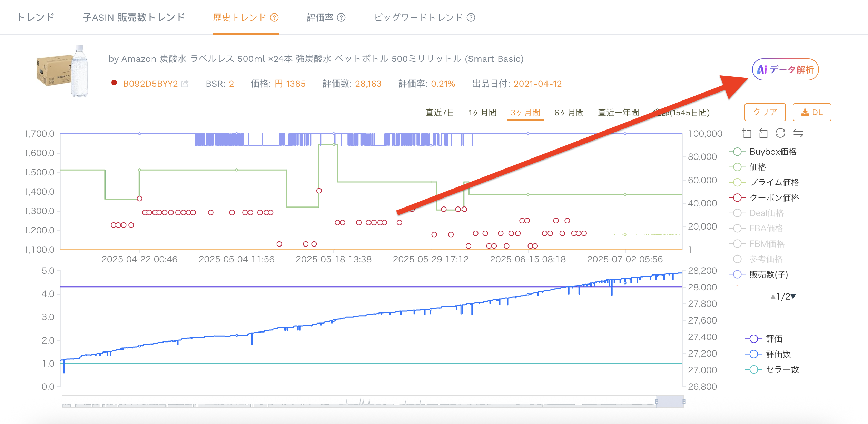The image size is (868, 424).
Task: Click the area zoom icon in chart toolbox
Action: click(747, 133)
